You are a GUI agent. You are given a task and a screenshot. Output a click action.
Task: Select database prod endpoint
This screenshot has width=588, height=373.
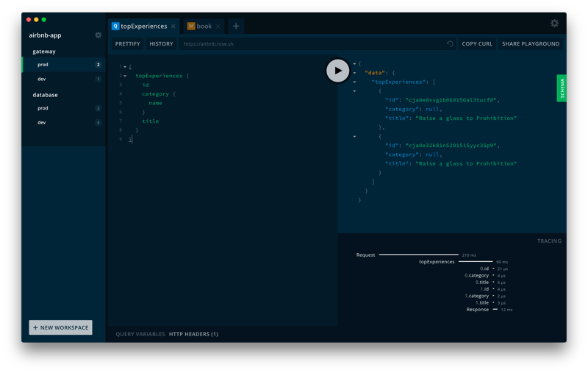pos(64,108)
